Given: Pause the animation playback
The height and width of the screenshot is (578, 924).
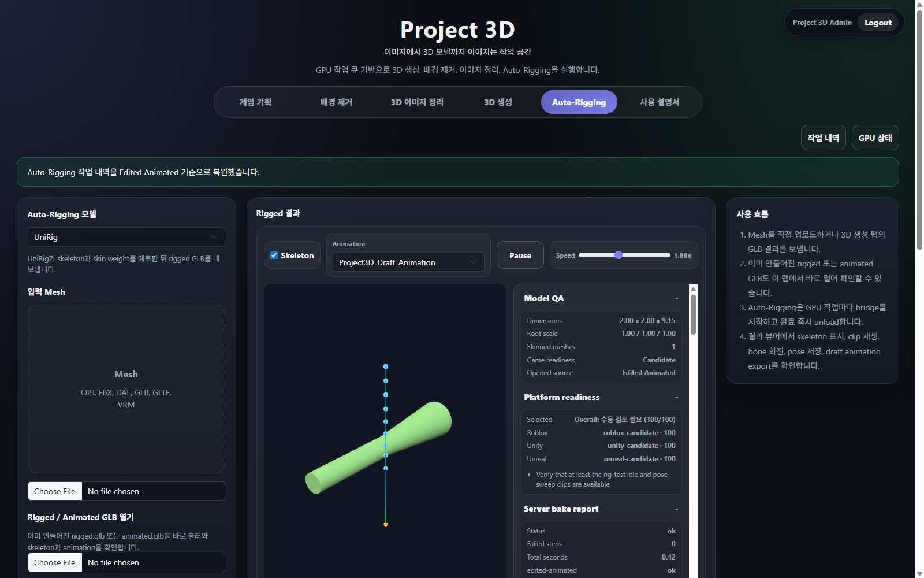Looking at the screenshot, I should 520,255.
